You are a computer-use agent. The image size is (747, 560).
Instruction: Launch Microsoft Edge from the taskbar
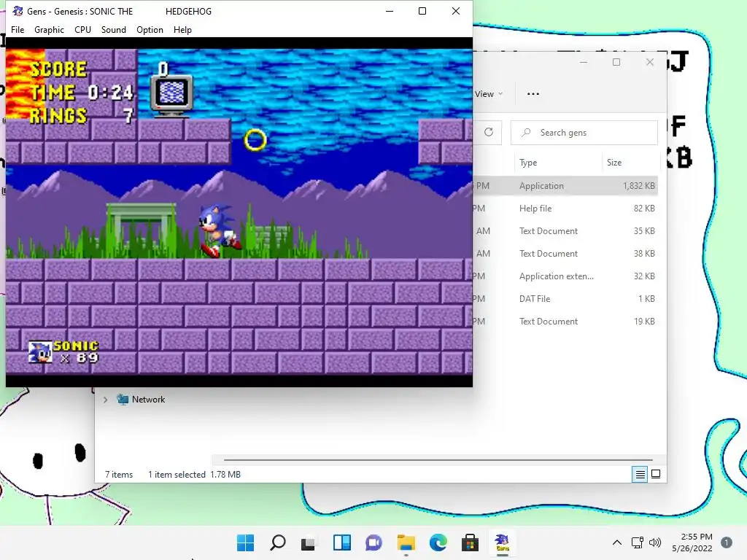click(438, 542)
